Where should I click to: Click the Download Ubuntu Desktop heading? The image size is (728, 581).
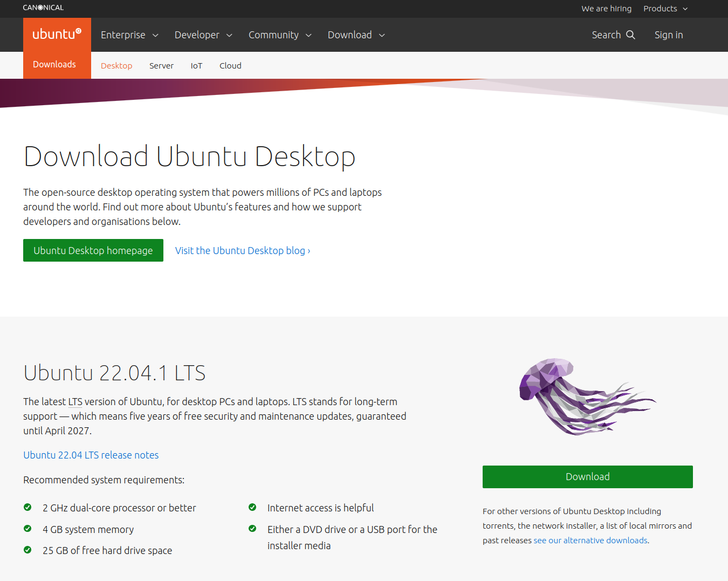189,156
